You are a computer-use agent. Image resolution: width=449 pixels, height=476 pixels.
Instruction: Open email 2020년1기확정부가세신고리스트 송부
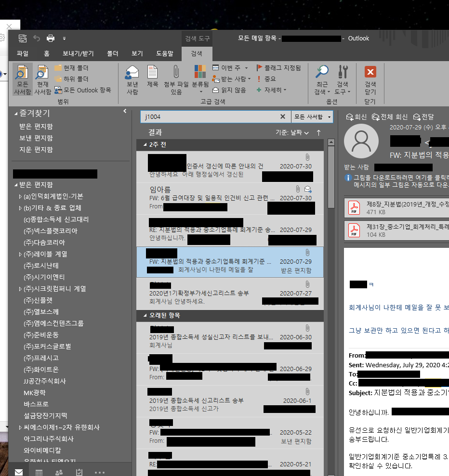(x=230, y=294)
